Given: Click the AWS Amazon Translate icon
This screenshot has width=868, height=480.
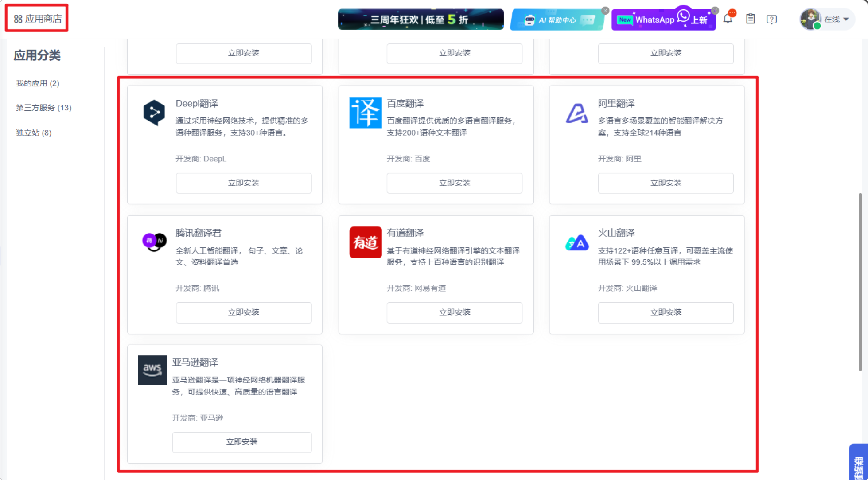Looking at the screenshot, I should tap(152, 370).
